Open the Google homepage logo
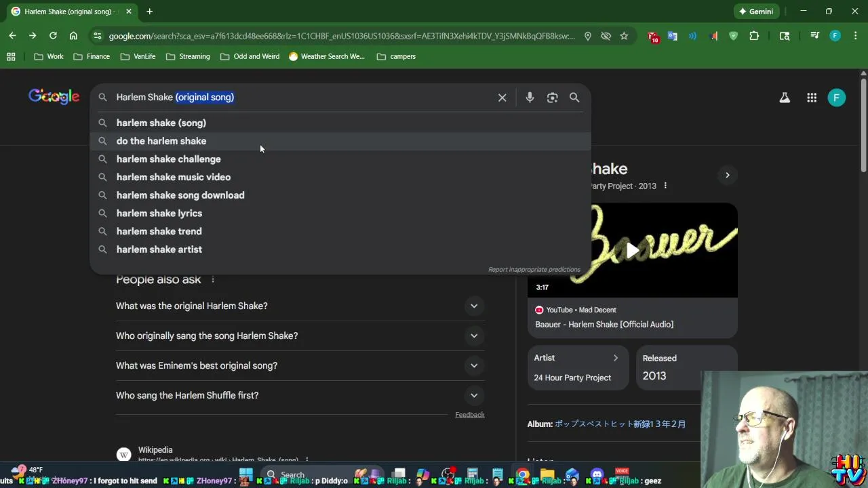The width and height of the screenshot is (868, 488). point(54,97)
